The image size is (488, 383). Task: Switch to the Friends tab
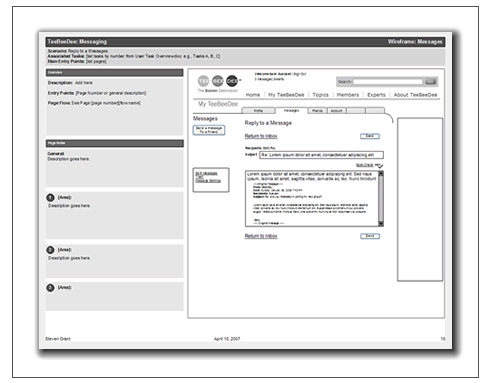coord(317,111)
